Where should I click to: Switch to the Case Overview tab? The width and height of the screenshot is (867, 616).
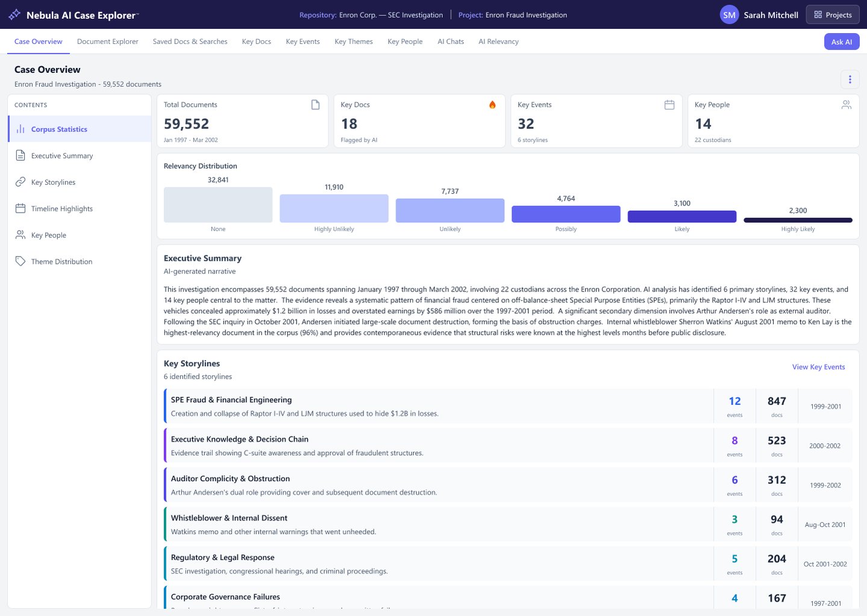(x=39, y=42)
